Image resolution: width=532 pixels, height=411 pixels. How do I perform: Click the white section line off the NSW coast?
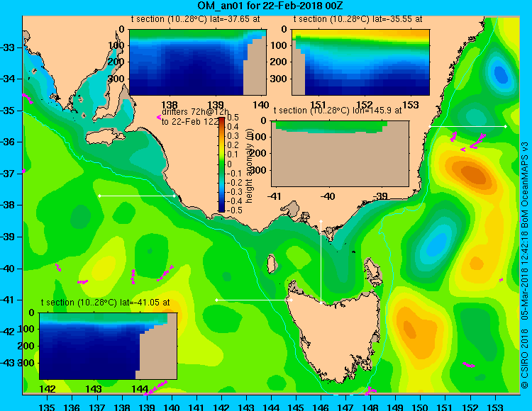(467, 126)
